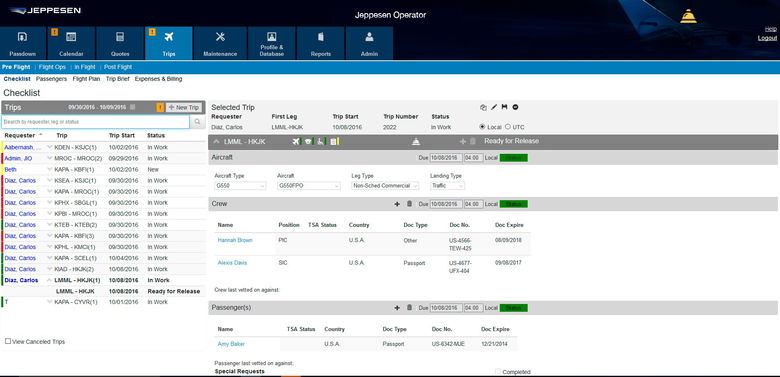Click green Status indicator in Crew section
The image size is (780, 377).
pyautogui.click(x=513, y=204)
